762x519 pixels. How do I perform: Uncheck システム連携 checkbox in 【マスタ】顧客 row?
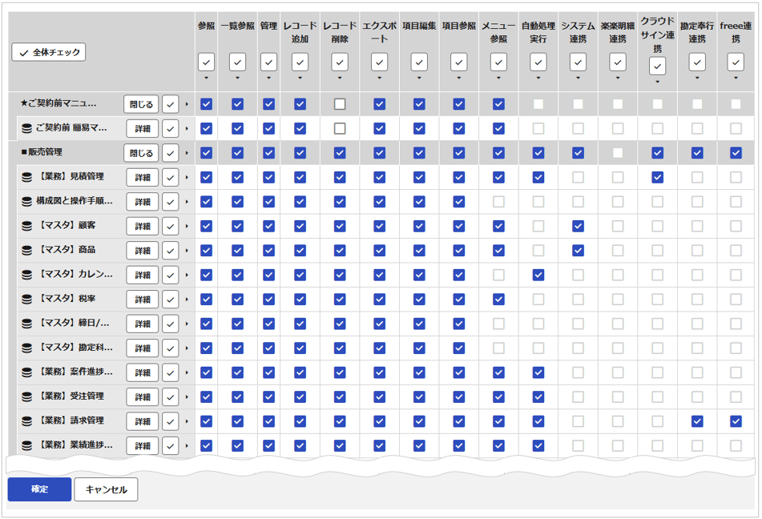click(x=578, y=226)
